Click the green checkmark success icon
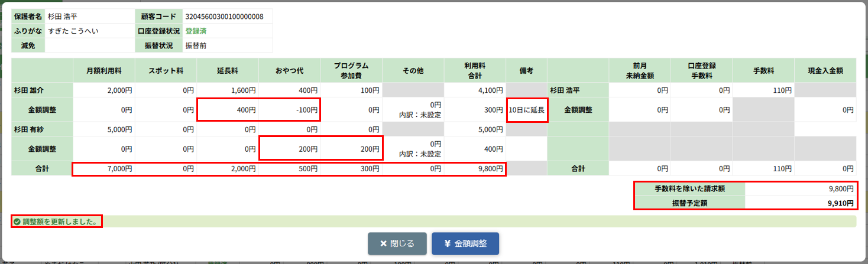This screenshot has width=868, height=264. point(17,221)
